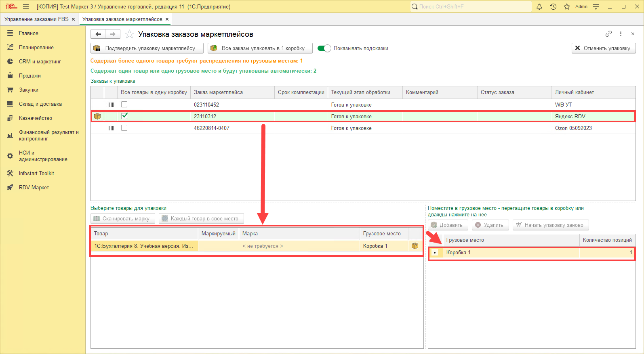Click the notifications bell icon
This screenshot has height=354, width=644.
pyautogui.click(x=539, y=6)
